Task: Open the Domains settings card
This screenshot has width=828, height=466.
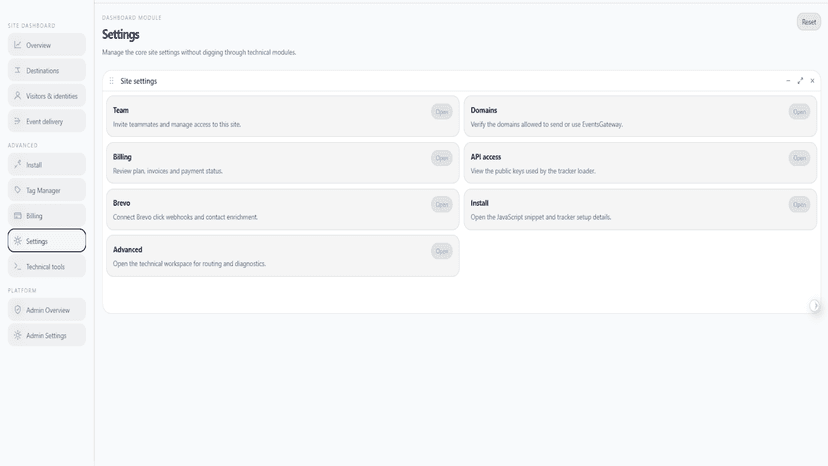Action: coord(799,111)
